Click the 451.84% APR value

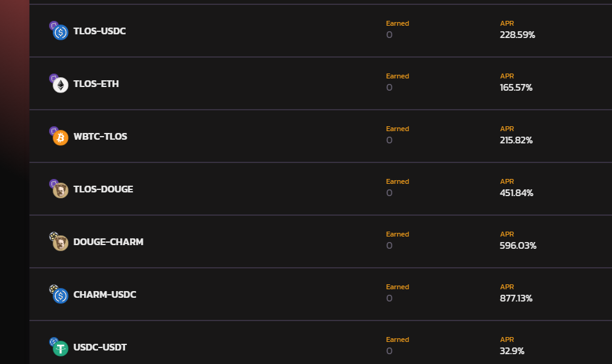(516, 193)
